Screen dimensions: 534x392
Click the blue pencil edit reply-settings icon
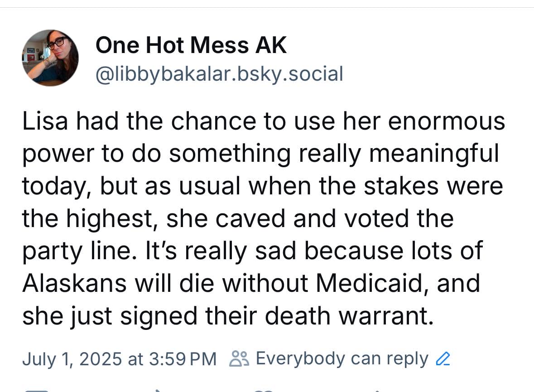pos(443,359)
